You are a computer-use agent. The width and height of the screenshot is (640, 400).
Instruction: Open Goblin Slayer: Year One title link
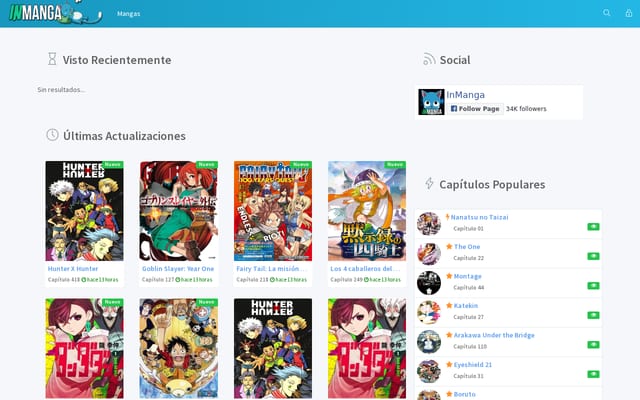point(178,269)
